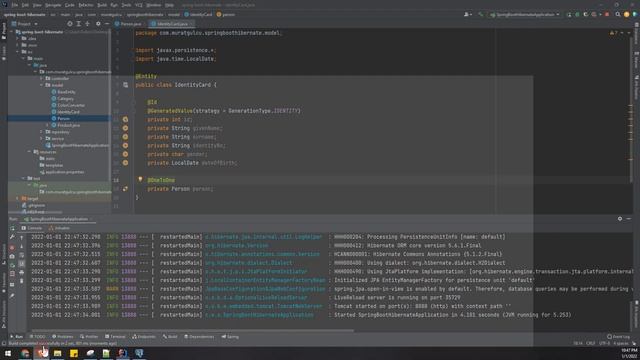Click print icon in console toolbar

click(22, 273)
